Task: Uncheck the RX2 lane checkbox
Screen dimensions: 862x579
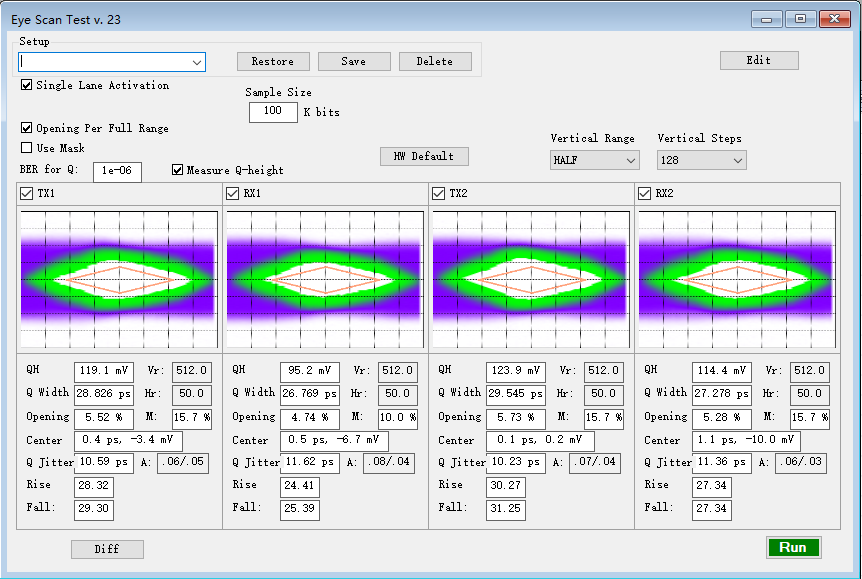Action: (644, 194)
